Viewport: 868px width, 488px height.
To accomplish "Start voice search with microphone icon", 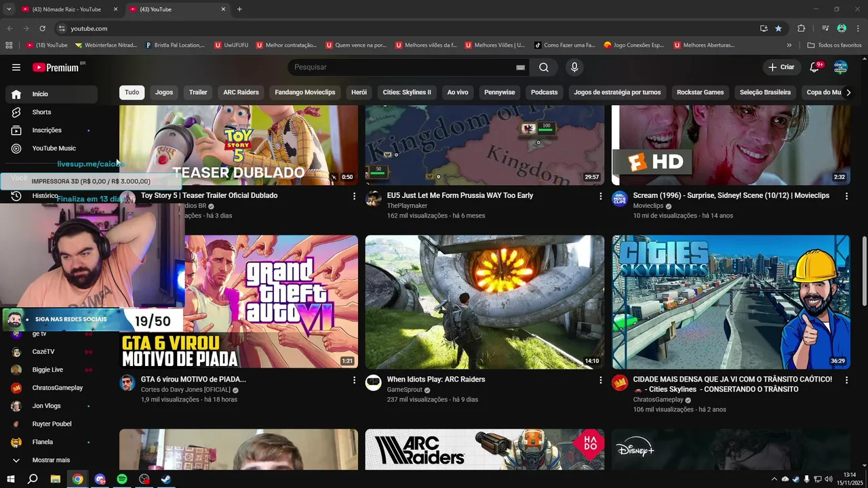I will point(574,67).
